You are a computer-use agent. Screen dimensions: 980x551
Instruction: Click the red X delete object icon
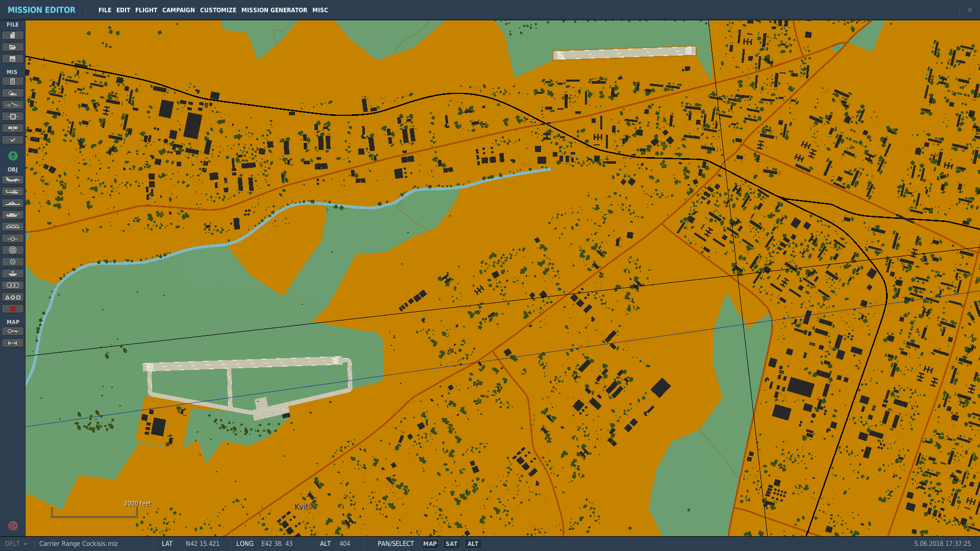[13, 309]
